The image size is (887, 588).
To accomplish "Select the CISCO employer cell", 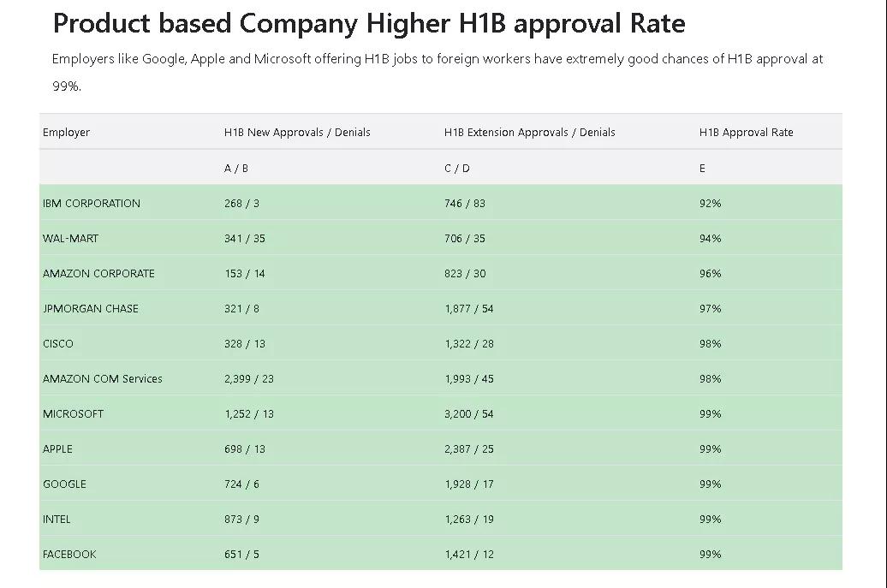I will [58, 344].
